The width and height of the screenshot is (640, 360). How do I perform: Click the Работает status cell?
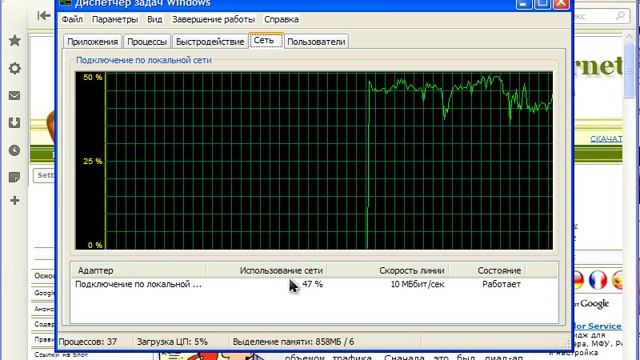501,284
